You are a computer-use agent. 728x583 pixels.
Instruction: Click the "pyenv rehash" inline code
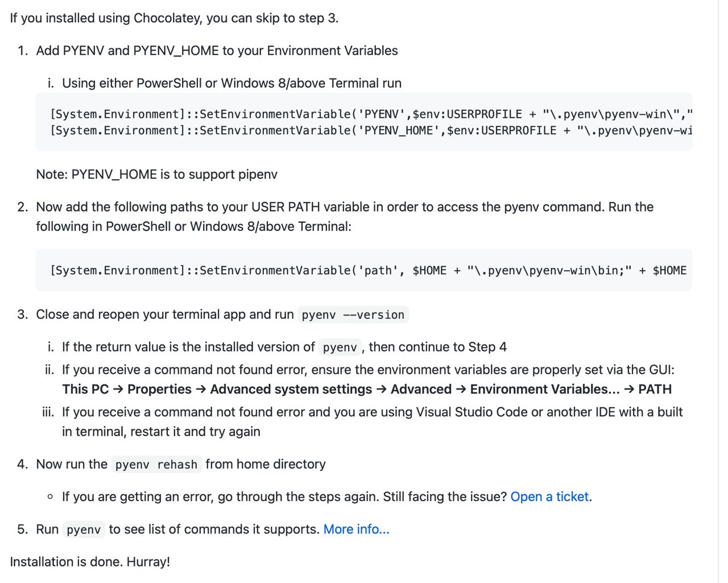coord(156,465)
